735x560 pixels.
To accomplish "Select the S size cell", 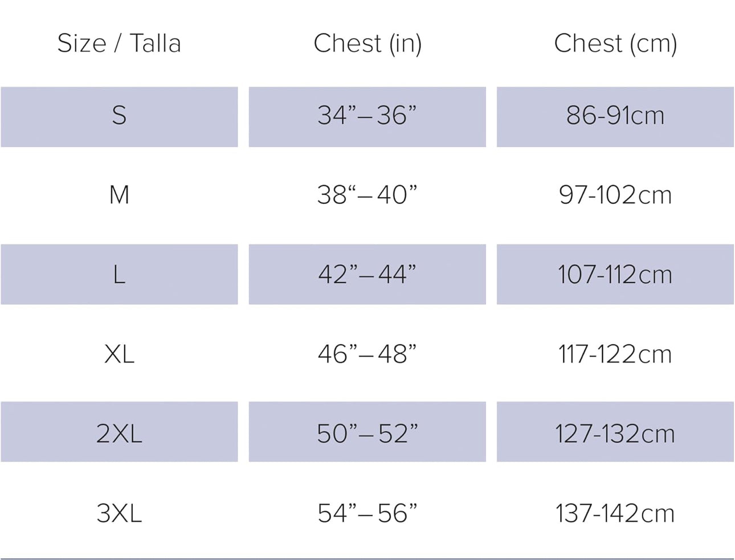I will pos(119,116).
